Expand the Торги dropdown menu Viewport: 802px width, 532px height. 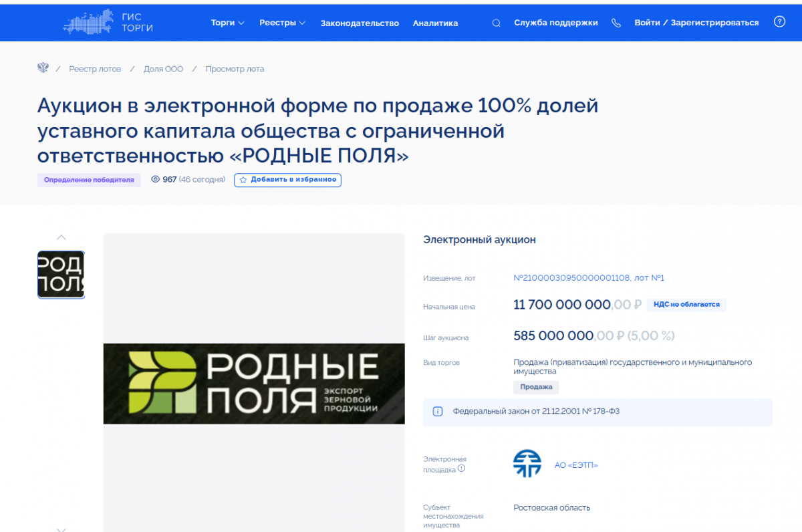(227, 23)
